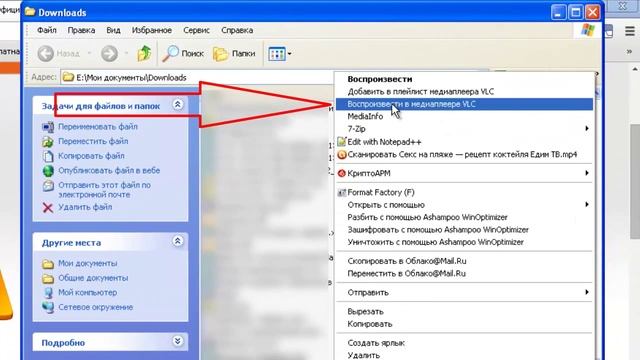
Task: Expand Открыть с помощью submenu
Action: [464, 204]
